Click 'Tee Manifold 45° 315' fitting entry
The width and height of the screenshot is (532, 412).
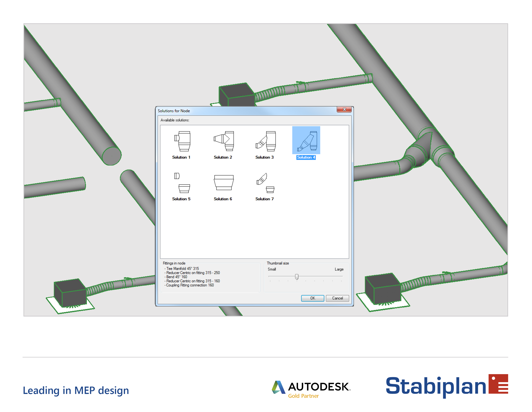coord(182,268)
